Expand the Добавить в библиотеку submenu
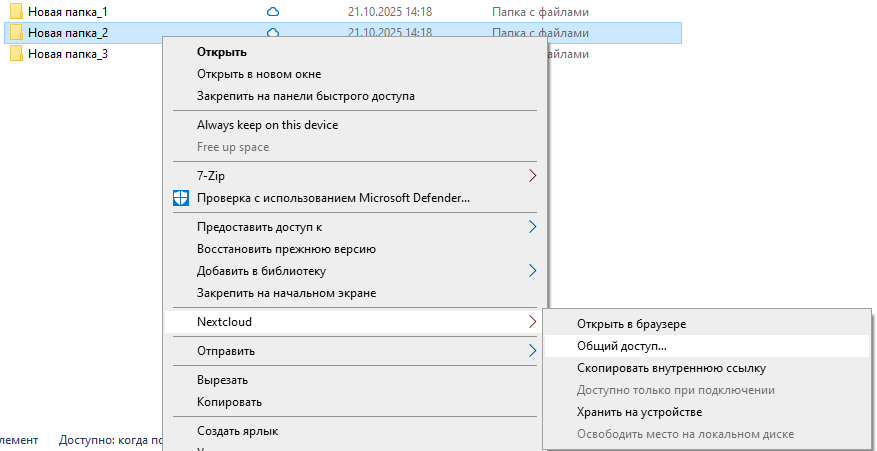Screen dimensions: 877x451 tap(532, 271)
